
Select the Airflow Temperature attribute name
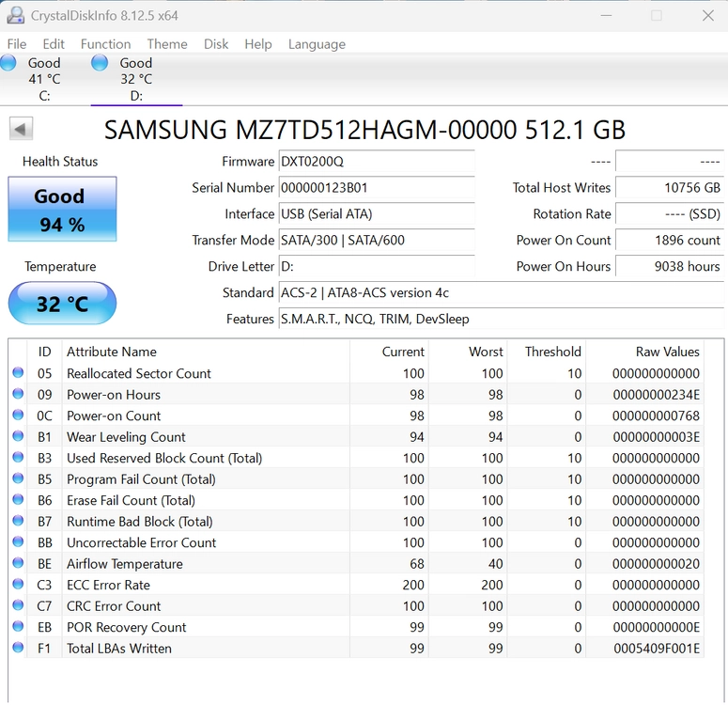[x=124, y=564]
